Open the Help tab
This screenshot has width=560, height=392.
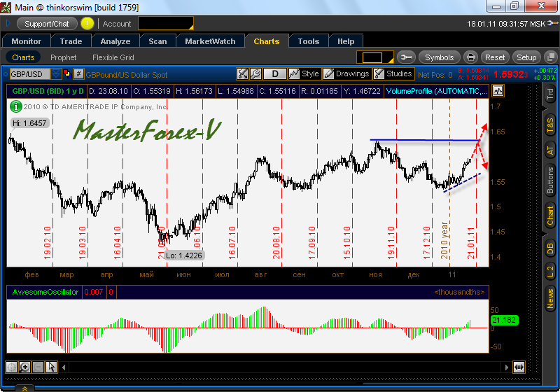point(346,41)
